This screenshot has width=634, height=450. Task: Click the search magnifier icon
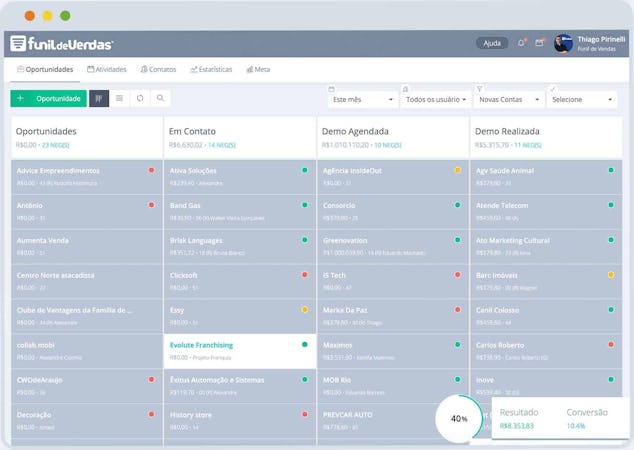[161, 99]
